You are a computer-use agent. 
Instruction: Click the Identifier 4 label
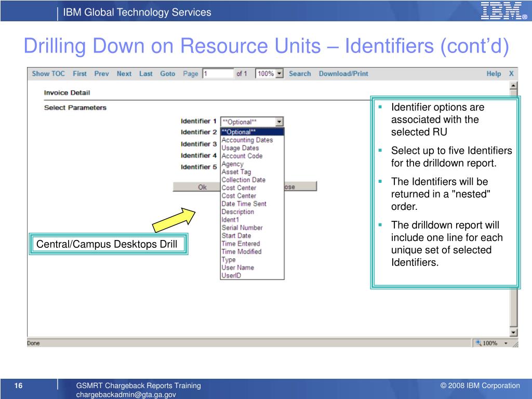(198, 155)
